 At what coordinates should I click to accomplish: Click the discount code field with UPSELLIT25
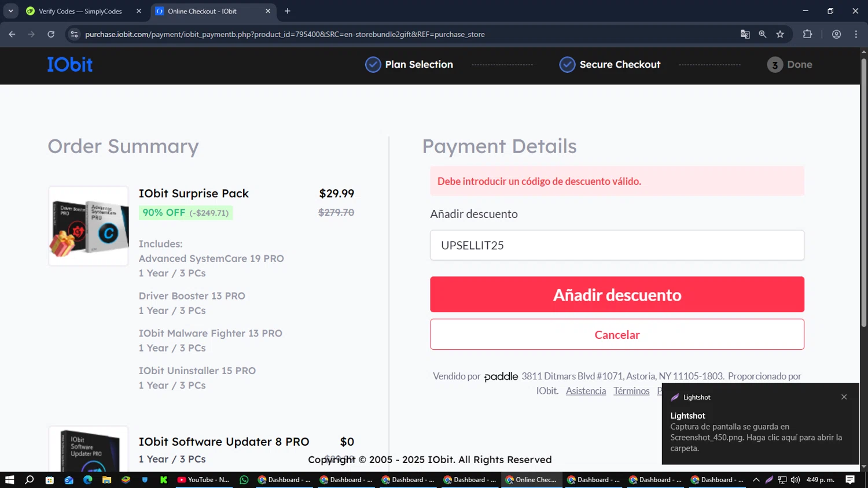[617, 245]
